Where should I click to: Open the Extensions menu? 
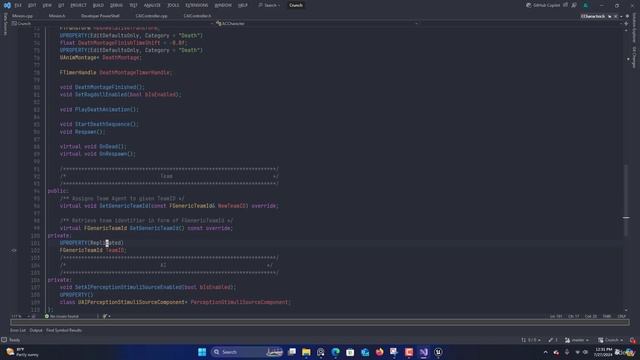click(x=196, y=5)
